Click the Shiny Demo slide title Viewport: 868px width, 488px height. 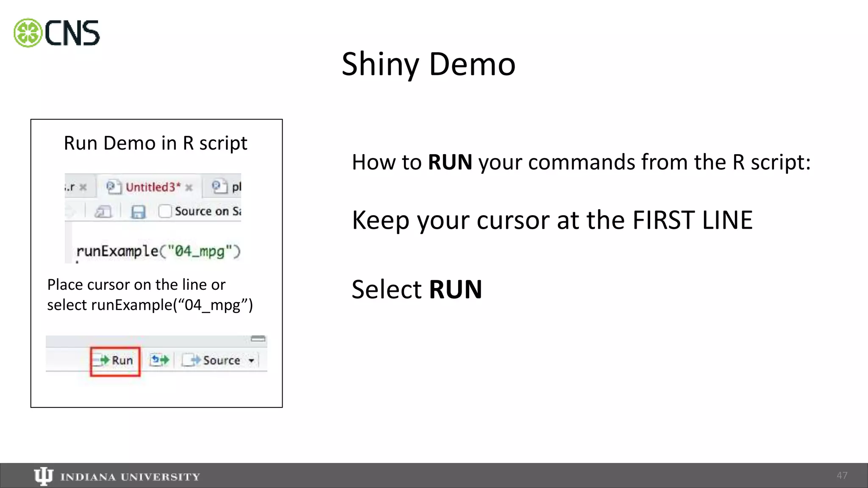tap(428, 64)
